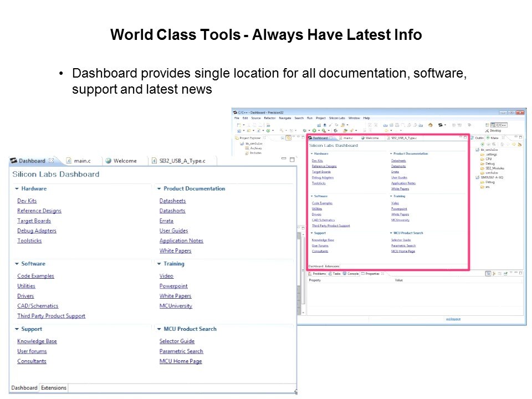Image resolution: width=532 pixels, height=399 pixels.
Task: Collapse the Hardware section in large dashboard
Action: [17, 189]
